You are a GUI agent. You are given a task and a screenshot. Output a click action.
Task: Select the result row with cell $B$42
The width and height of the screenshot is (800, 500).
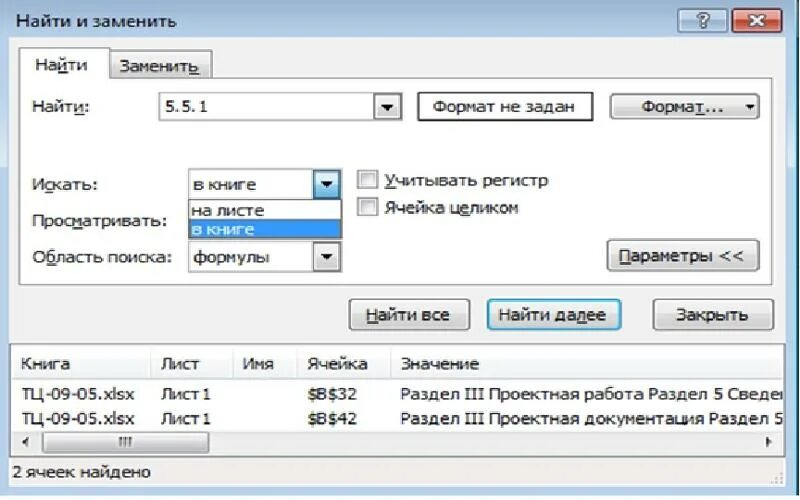point(397,418)
